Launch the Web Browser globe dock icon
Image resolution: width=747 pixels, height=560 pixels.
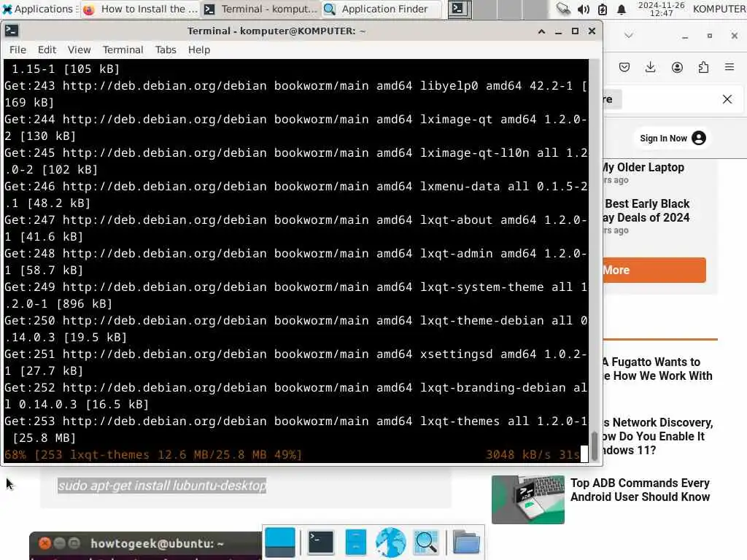pos(391,542)
